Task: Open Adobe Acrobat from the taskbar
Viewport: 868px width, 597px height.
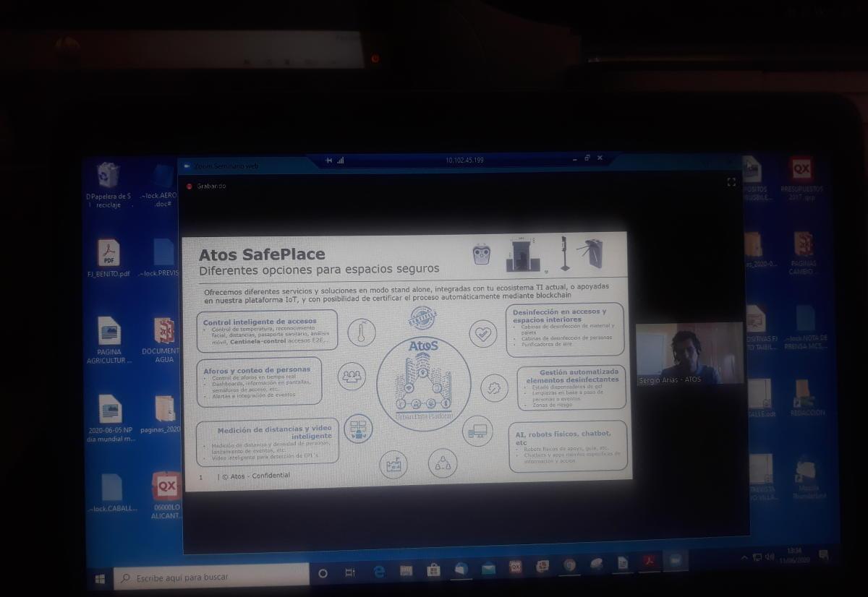Action: (649, 562)
